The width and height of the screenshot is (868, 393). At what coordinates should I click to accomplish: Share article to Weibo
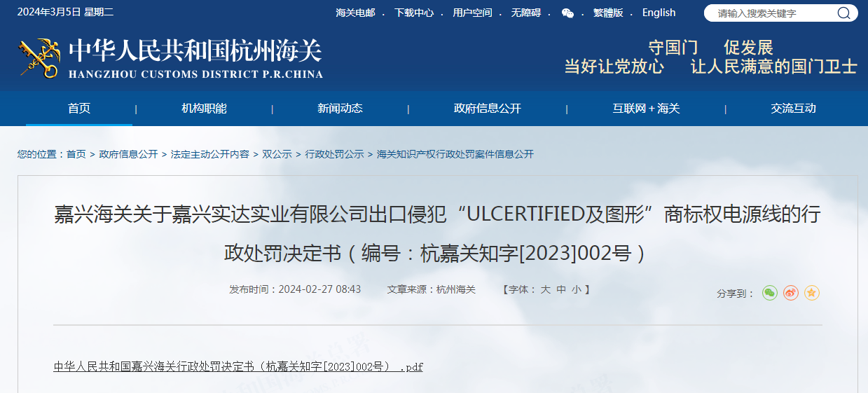[791, 293]
